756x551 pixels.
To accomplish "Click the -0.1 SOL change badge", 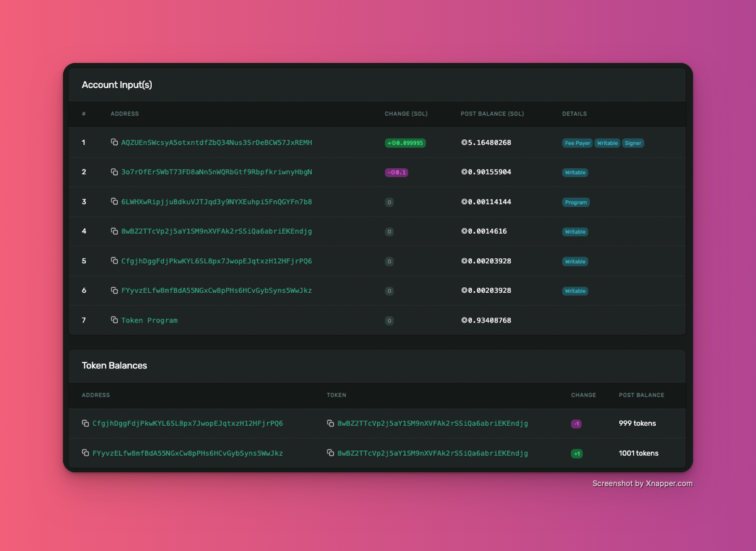I will [396, 173].
